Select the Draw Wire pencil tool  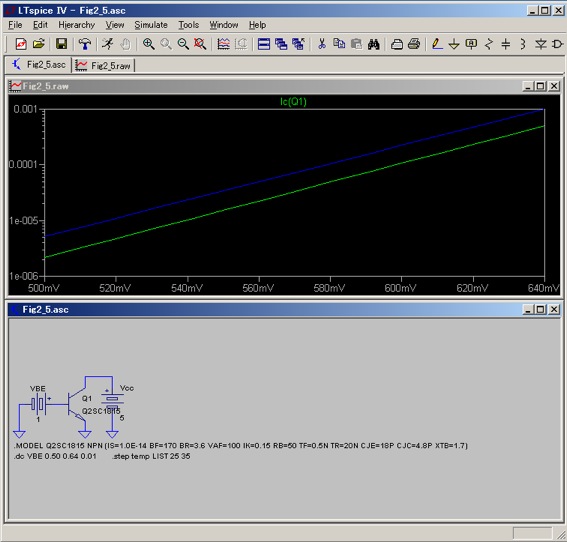coord(437,44)
